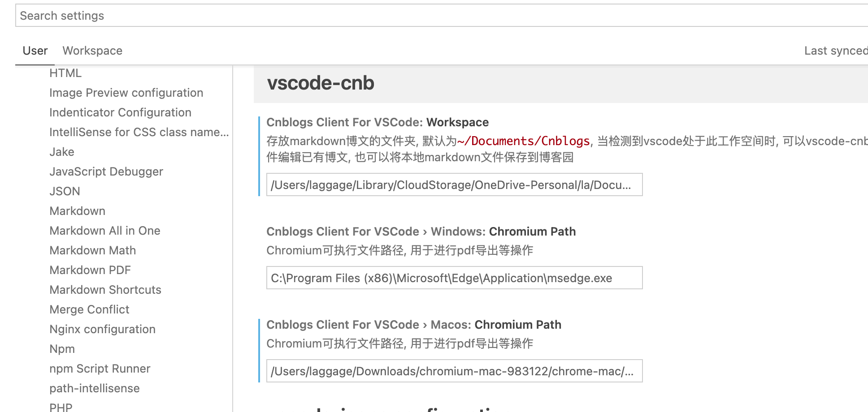Screen dimensions: 868x412
Task: Open JavaScript Debugger settings
Action: [x=106, y=172]
